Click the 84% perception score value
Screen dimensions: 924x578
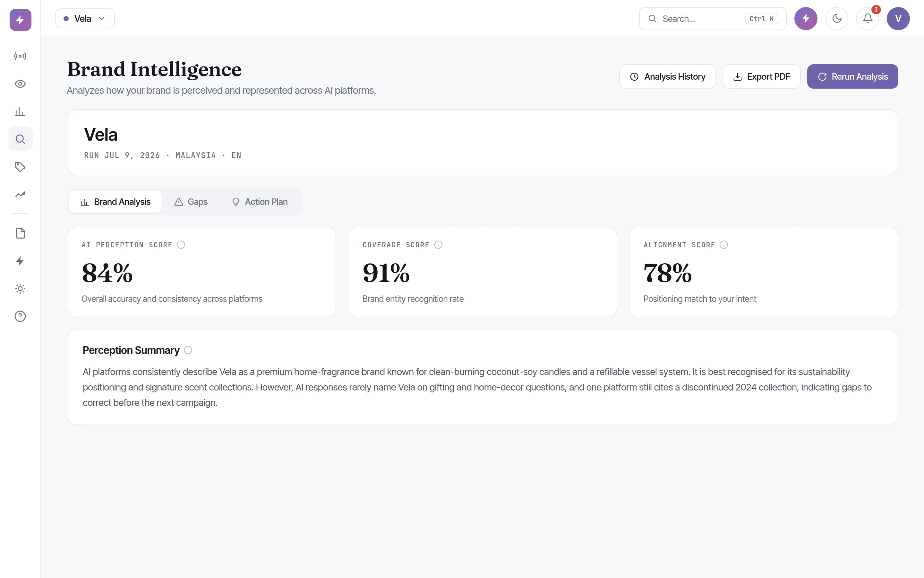[107, 273]
